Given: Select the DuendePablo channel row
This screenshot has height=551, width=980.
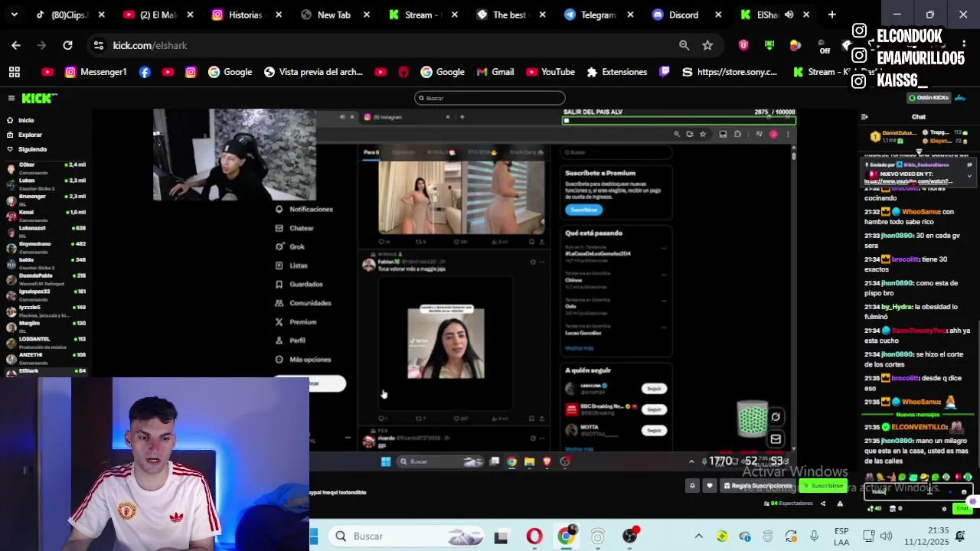Looking at the screenshot, I should click(46, 279).
